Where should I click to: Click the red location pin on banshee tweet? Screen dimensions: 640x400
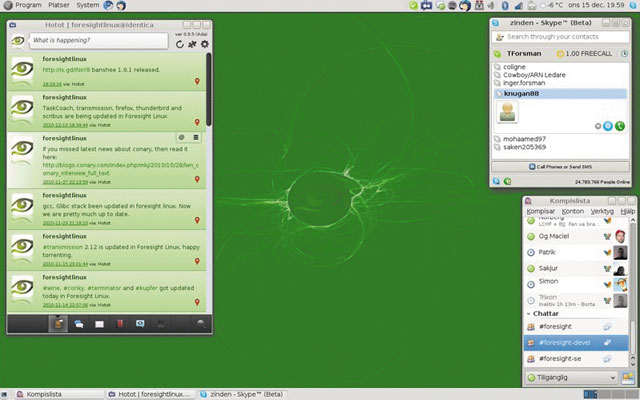click(x=197, y=82)
